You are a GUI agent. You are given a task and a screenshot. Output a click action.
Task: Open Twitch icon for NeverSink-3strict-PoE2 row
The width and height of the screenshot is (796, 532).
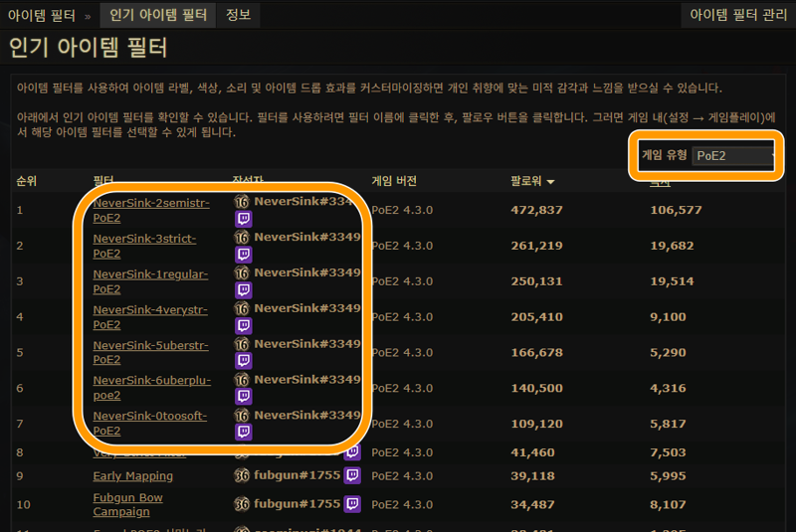(243, 255)
